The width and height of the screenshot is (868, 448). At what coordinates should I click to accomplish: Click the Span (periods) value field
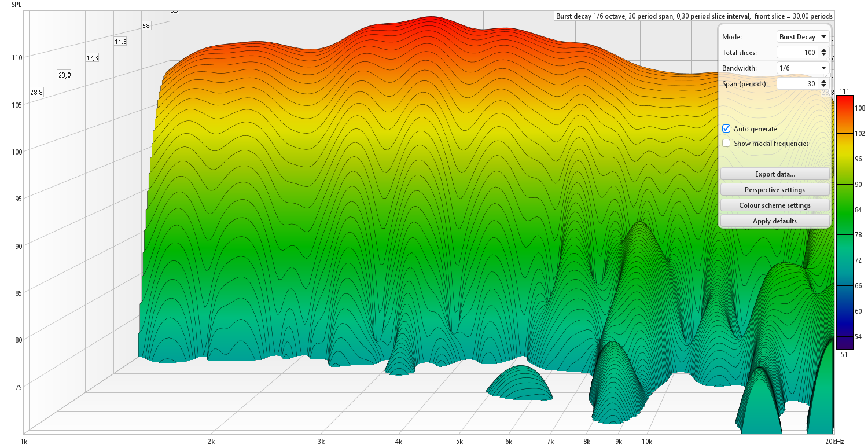(797, 84)
